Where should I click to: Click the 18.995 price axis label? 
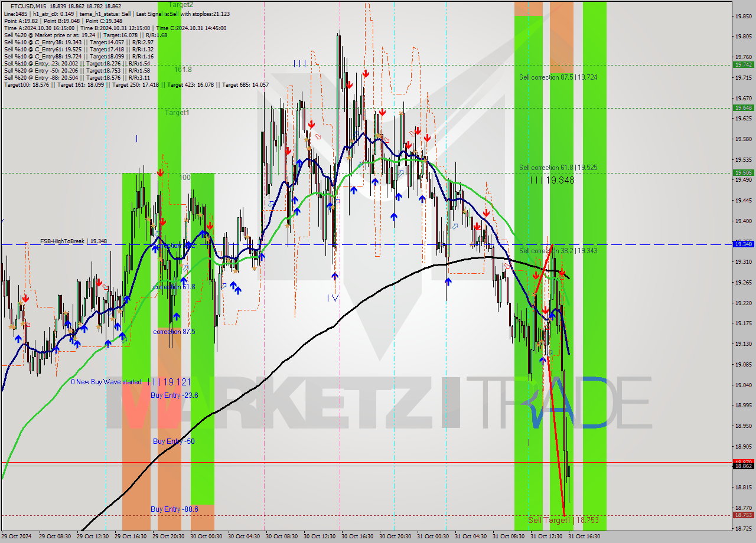(743, 405)
